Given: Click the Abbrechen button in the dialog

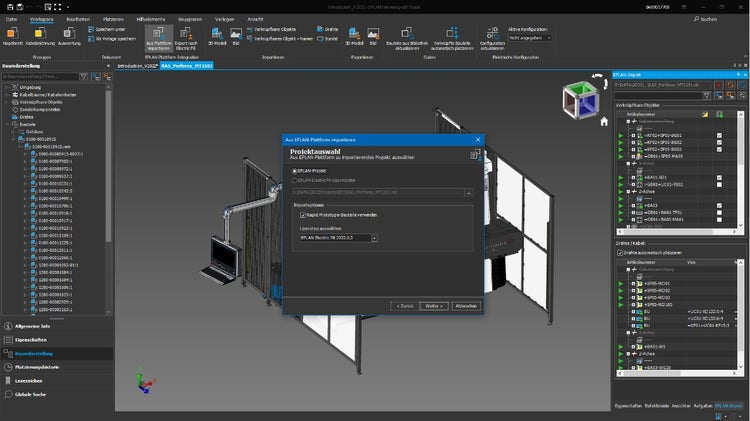Looking at the screenshot, I should [466, 306].
